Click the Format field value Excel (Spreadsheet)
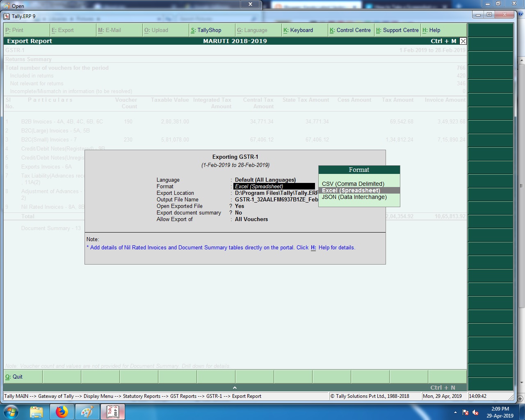The width and height of the screenshot is (525, 420). click(x=274, y=186)
